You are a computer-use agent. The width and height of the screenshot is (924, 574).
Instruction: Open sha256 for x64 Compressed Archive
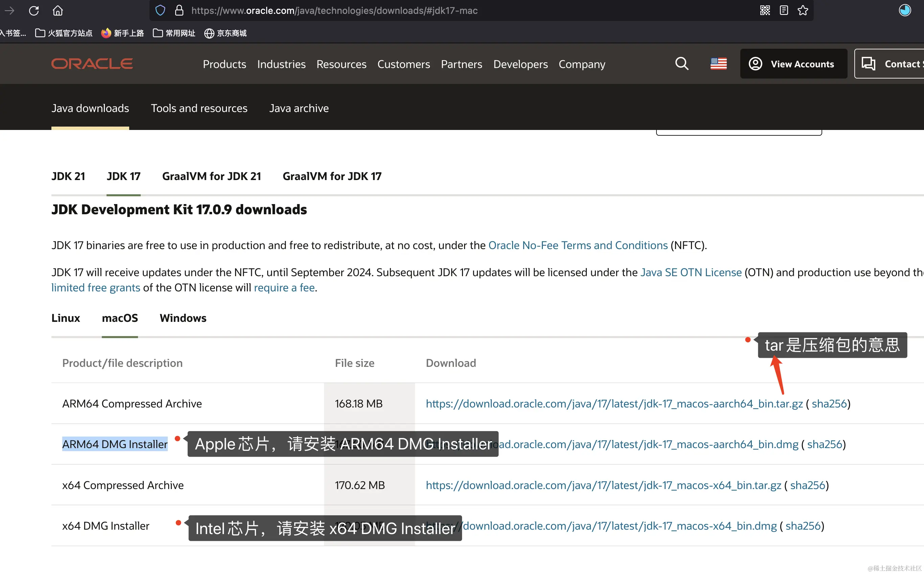[808, 486]
